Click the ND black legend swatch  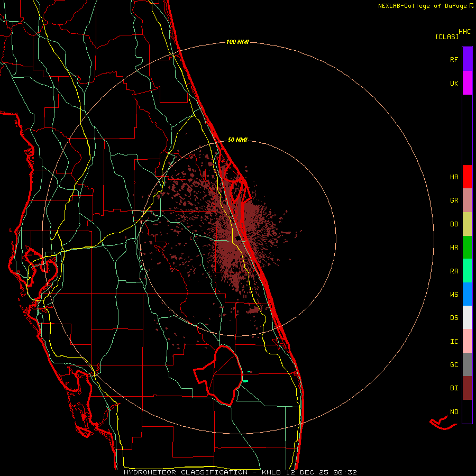point(467,411)
